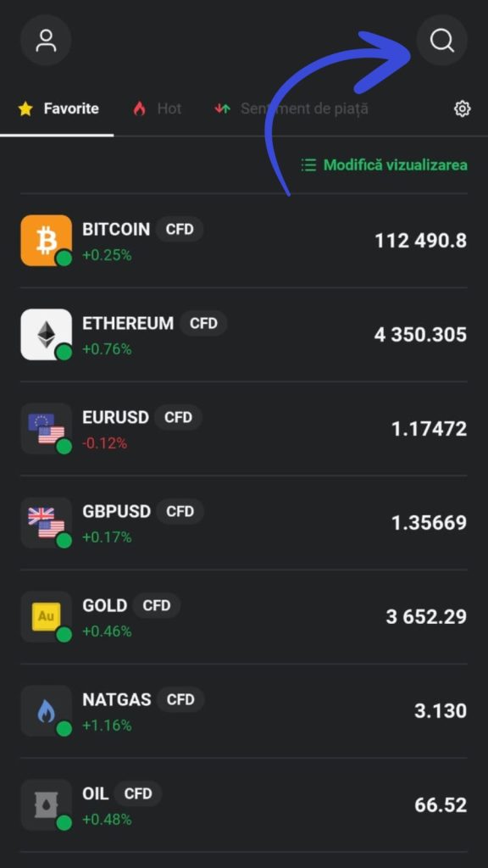Tap the GOLD +0.46% percentage label
The width and height of the screenshot is (488, 868).
click(108, 632)
